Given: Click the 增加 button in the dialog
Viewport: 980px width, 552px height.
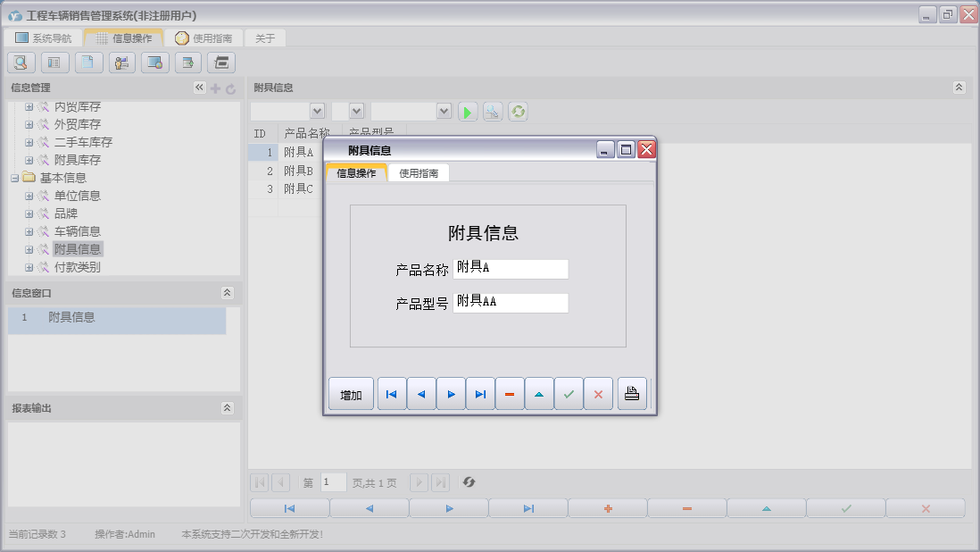Looking at the screenshot, I should click(351, 393).
